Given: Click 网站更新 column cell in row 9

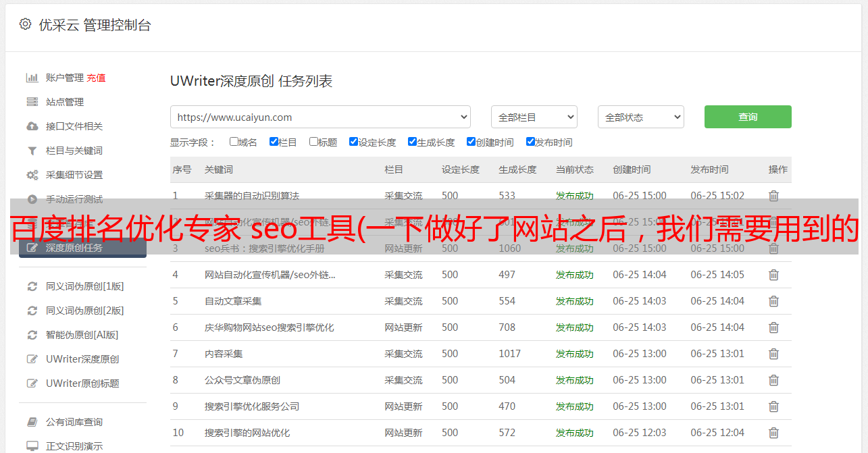Looking at the screenshot, I should 404,406.
